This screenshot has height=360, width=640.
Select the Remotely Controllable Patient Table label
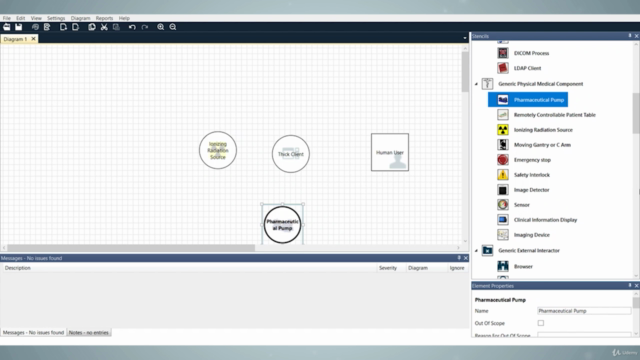point(555,115)
